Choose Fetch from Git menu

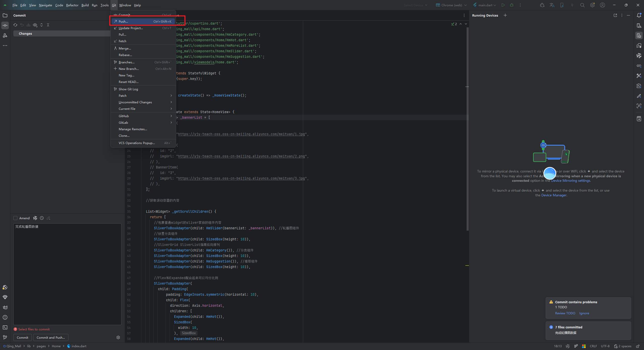coord(123,41)
